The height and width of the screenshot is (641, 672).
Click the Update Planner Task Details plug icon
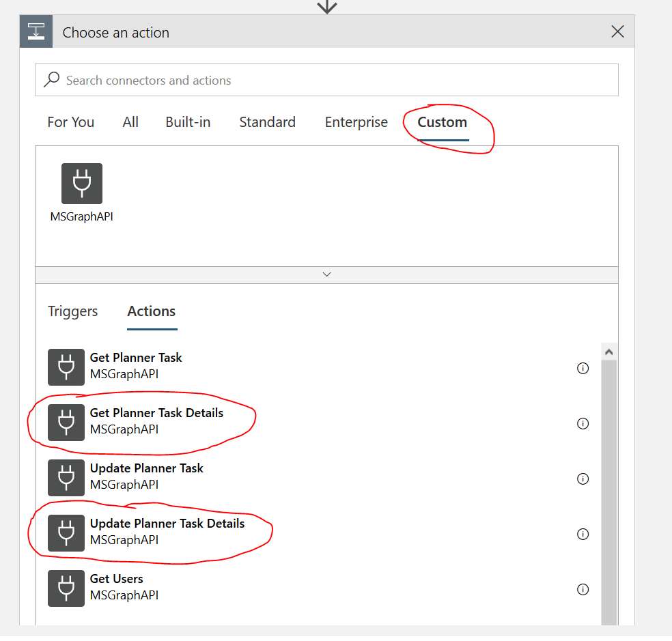[66, 533]
